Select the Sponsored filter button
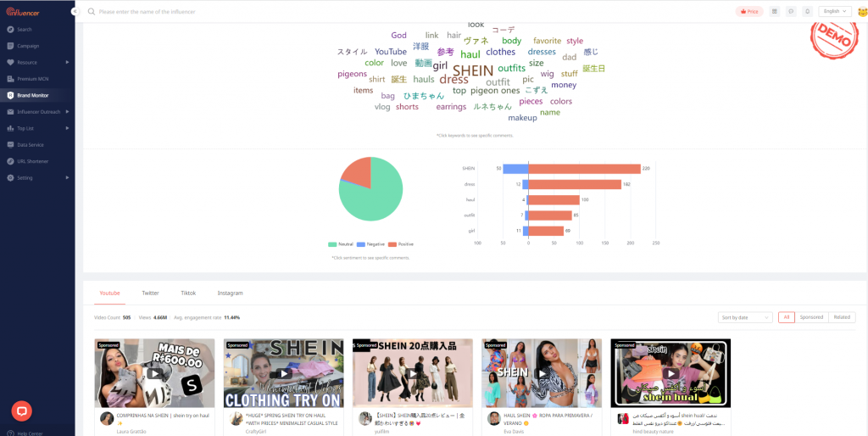The width and height of the screenshot is (868, 436). [811, 317]
